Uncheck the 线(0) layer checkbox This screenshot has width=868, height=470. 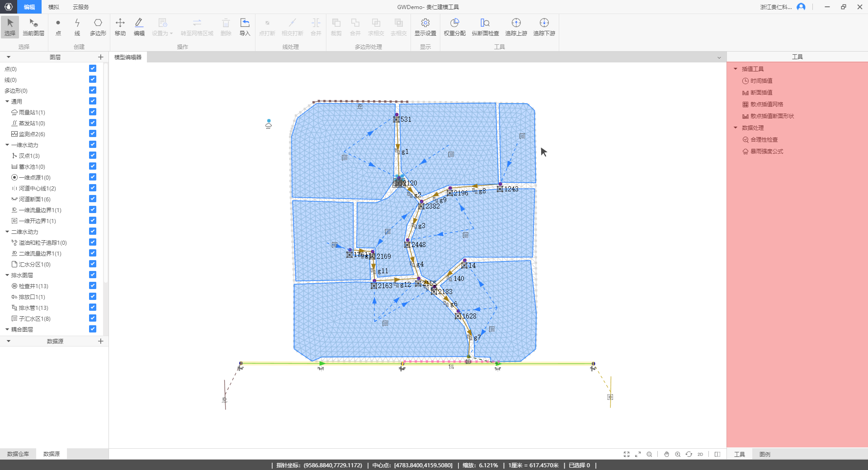click(x=93, y=80)
